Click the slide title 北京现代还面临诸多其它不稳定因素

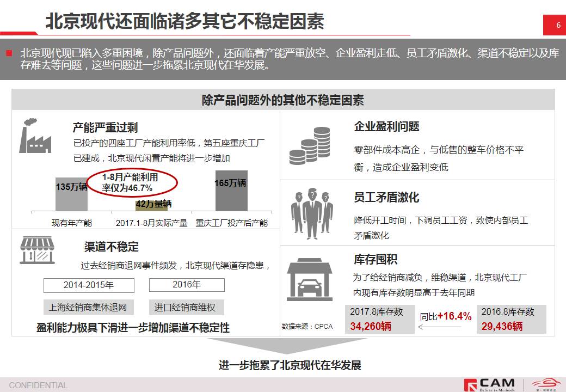[185, 21]
